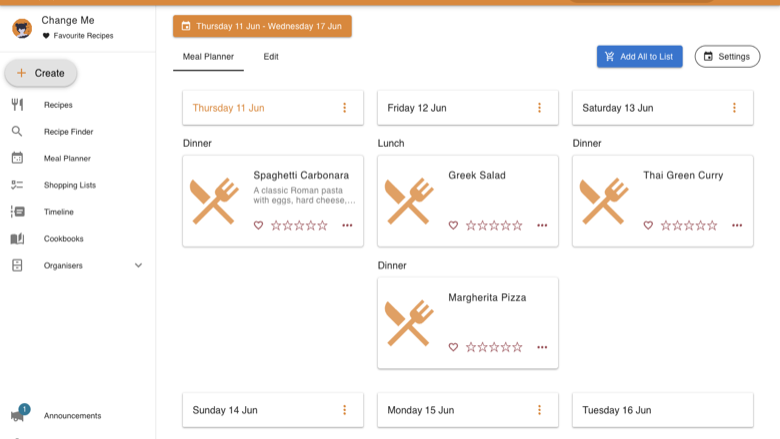
Task: Select the Meal Planner tab
Action: pos(208,57)
